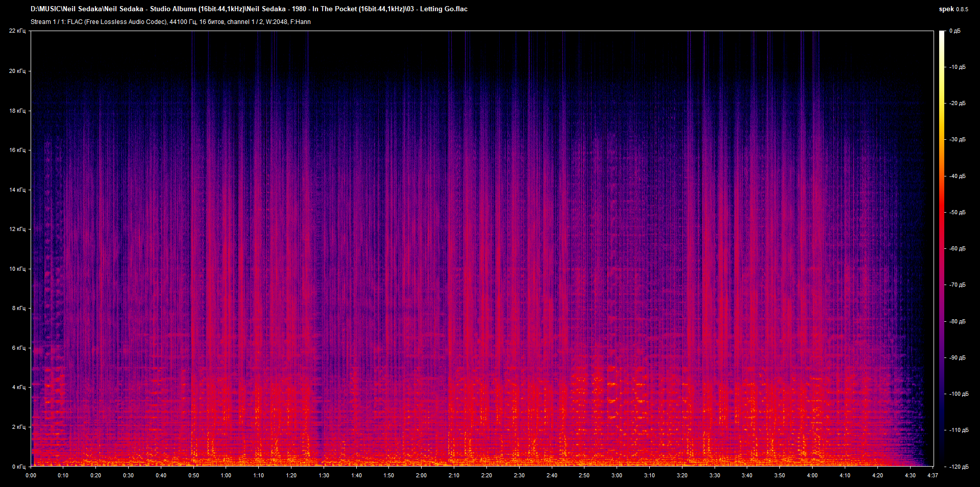980x487 pixels.
Task: Click the -110 дБ level label
Action: (x=958, y=430)
